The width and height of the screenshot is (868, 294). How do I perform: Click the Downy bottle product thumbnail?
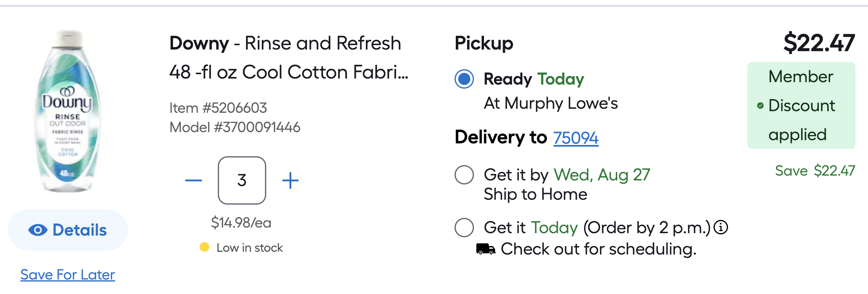68,111
